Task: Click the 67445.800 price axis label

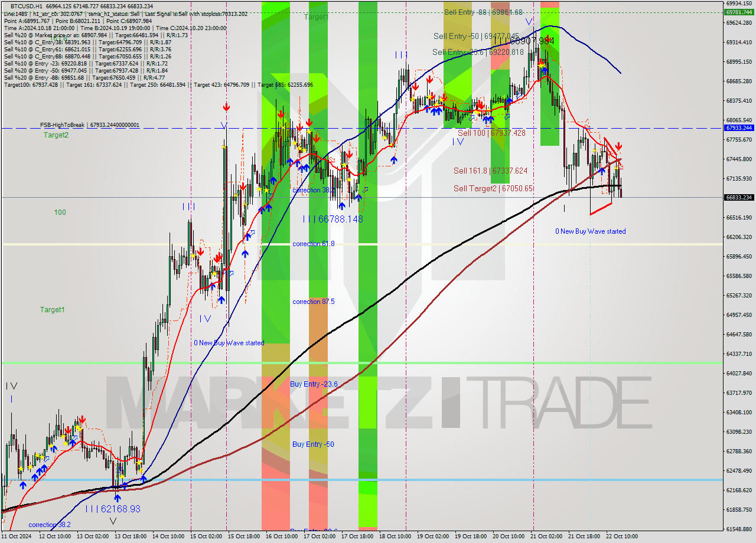Action: tap(739, 159)
